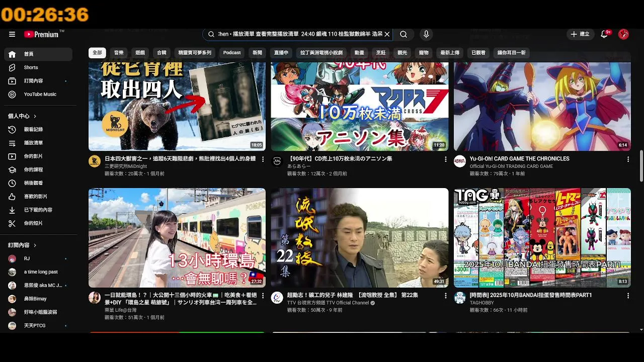The image size is (644, 362).
Task: Open the hamburger guide menu
Action: coord(12,34)
